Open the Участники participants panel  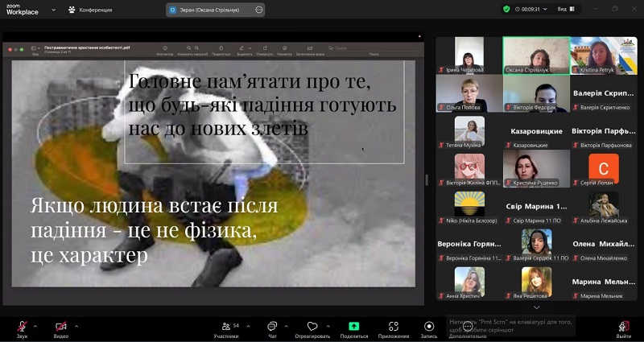[226, 330]
